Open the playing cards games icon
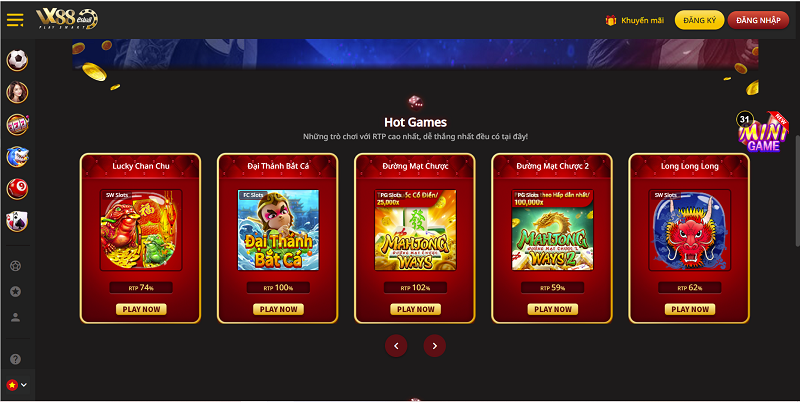 pyautogui.click(x=17, y=221)
